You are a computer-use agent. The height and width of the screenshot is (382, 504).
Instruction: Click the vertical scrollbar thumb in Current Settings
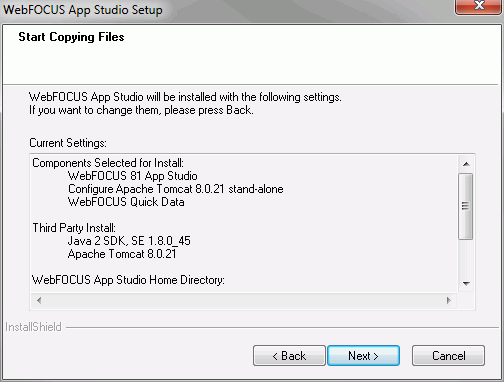(466, 206)
